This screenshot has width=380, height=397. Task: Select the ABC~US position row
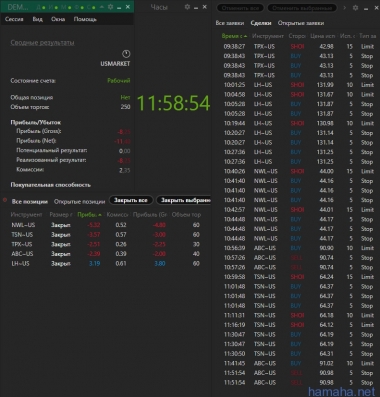pyautogui.click(x=106, y=254)
